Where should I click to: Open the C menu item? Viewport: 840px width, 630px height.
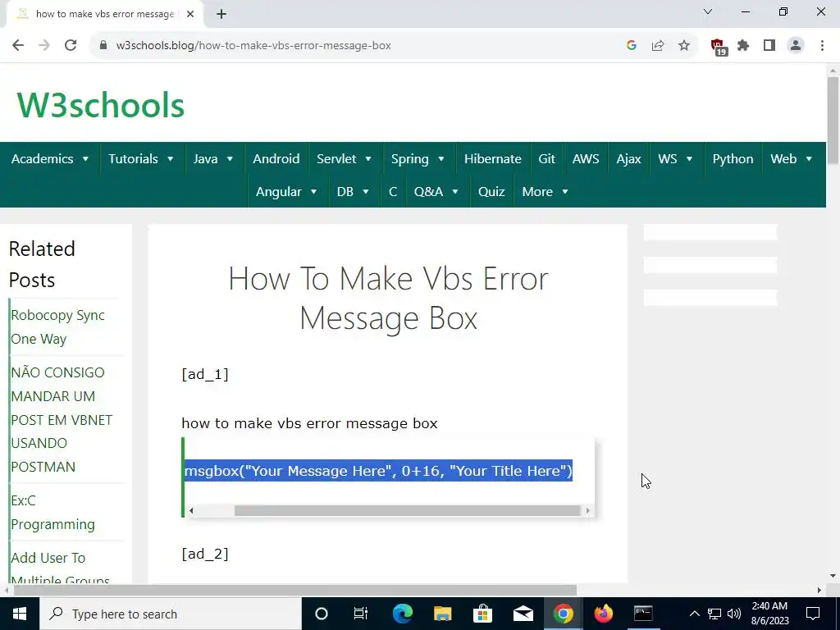click(393, 191)
